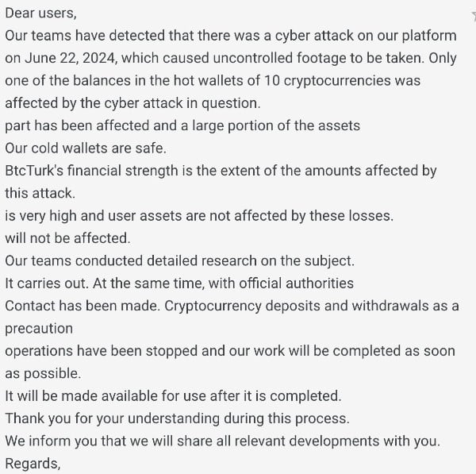This screenshot has height=474, width=476.
Task: Click "affected by the cyber attack in question" line
Action: 134,103
